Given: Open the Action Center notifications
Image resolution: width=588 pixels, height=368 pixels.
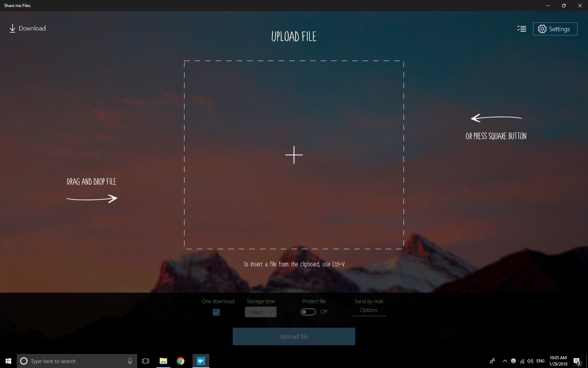Looking at the screenshot, I should pyautogui.click(x=577, y=361).
